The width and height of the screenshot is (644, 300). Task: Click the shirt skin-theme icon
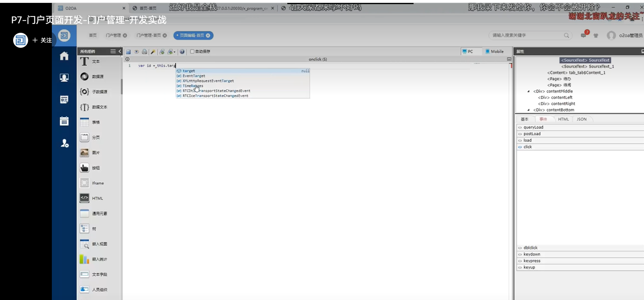[x=596, y=35]
